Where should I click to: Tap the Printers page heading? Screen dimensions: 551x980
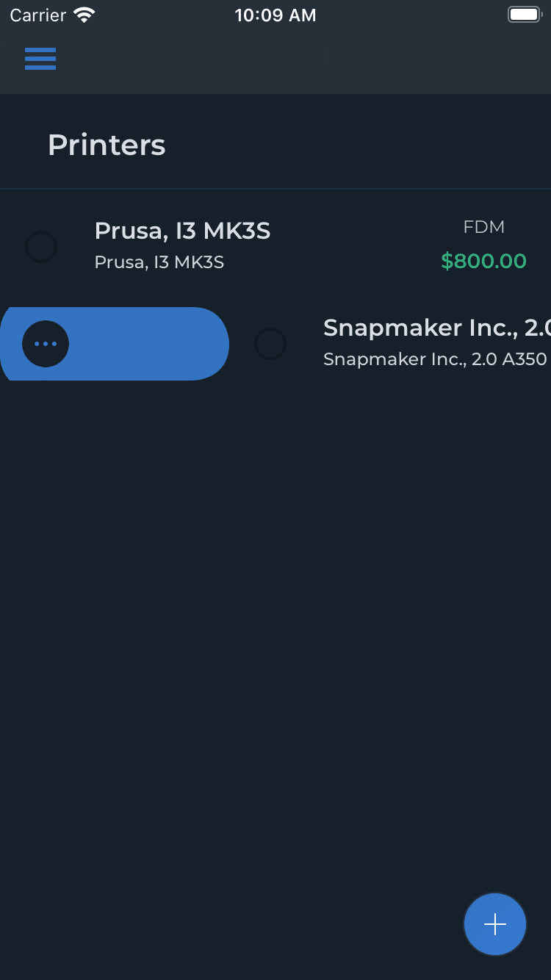coord(107,145)
